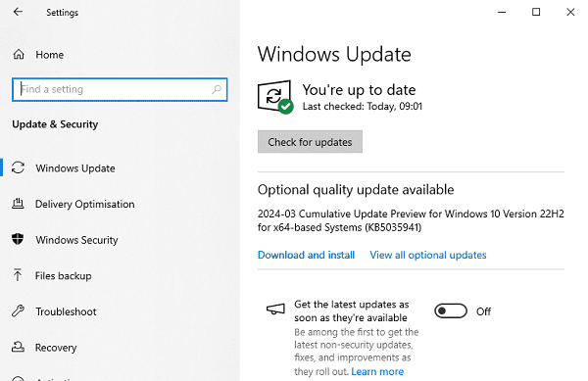Click the Update & Security section heading
This screenshot has height=381, width=588.
[x=55, y=124]
